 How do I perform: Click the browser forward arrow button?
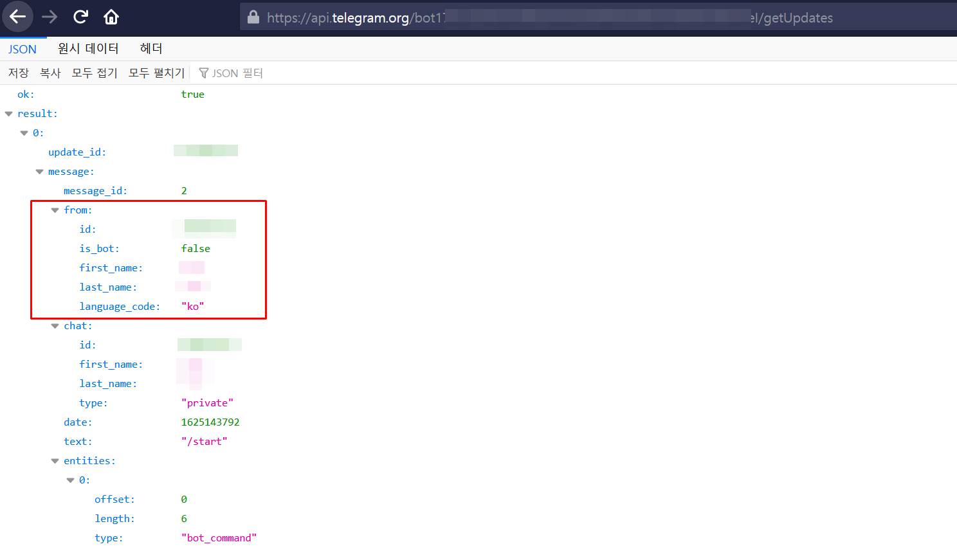pos(50,17)
